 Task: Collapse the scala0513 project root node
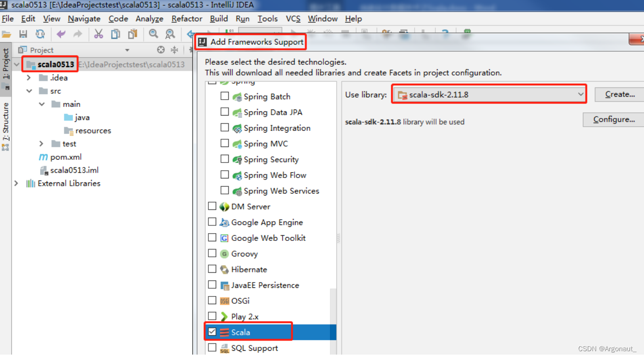17,64
